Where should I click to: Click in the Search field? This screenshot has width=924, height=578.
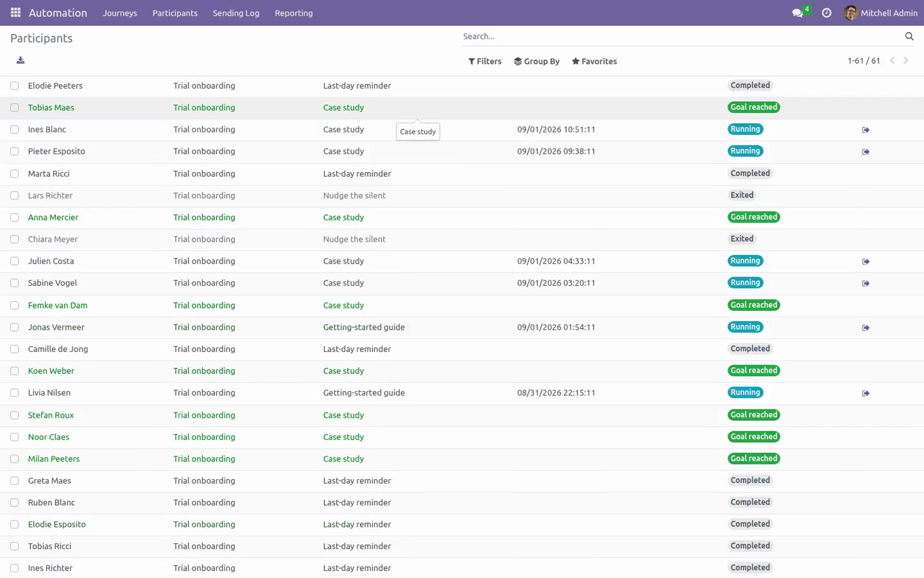[x=681, y=36]
